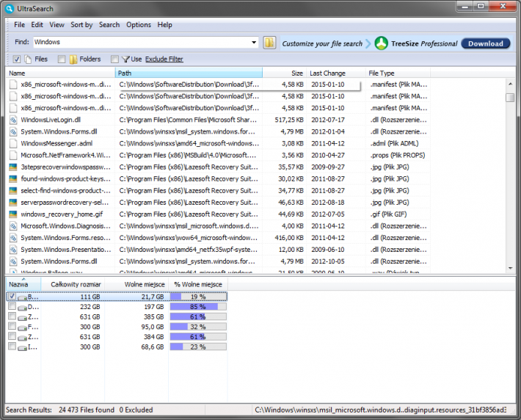Open the Find history dropdown arrow
Screen dimensions: 521x420
click(x=254, y=43)
